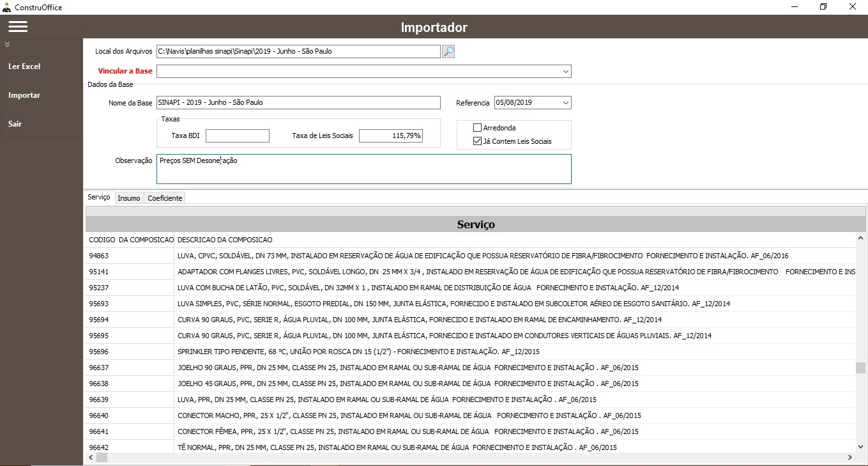Open the hamburger menu icon
This screenshot has height=466, width=868.
pos(18,27)
